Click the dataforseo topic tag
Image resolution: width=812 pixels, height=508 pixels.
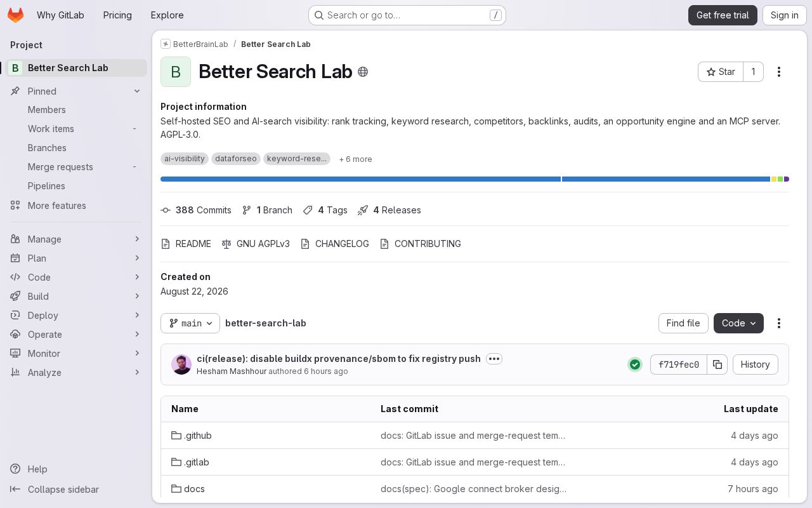[x=236, y=159]
